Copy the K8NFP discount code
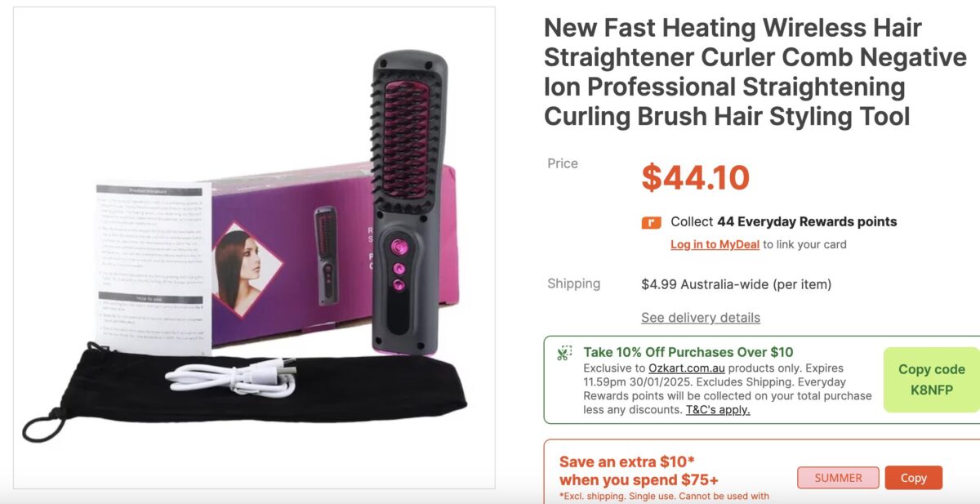This screenshot has height=504, width=980. pos(931,380)
